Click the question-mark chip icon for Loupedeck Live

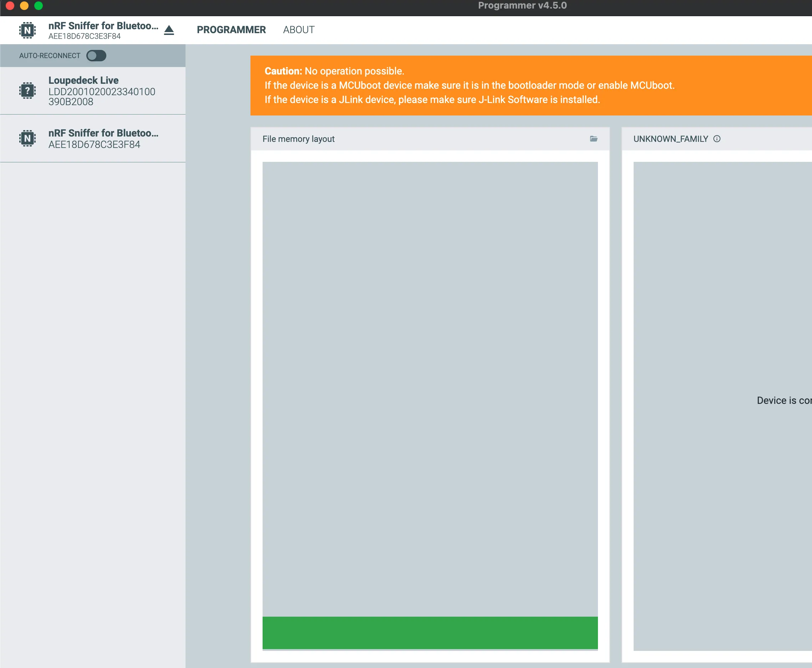click(x=27, y=91)
